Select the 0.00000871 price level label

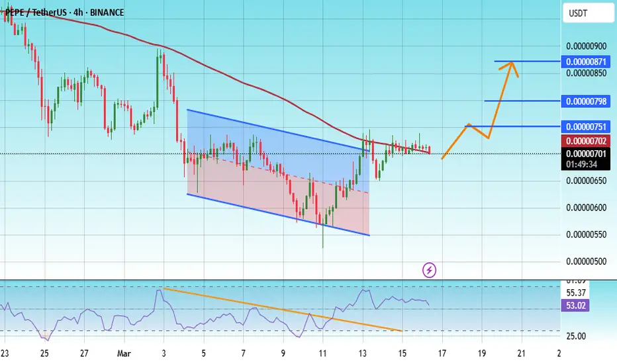[586, 62]
